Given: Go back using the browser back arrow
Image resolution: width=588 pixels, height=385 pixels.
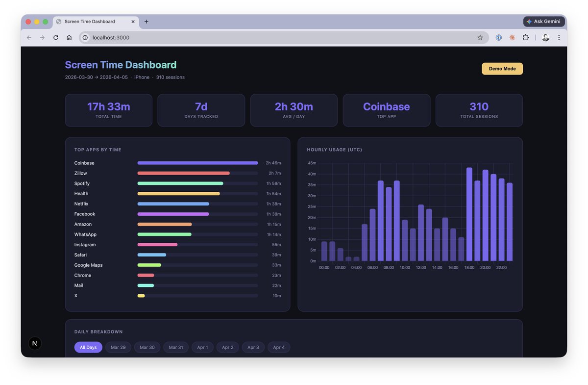Looking at the screenshot, I should (29, 37).
